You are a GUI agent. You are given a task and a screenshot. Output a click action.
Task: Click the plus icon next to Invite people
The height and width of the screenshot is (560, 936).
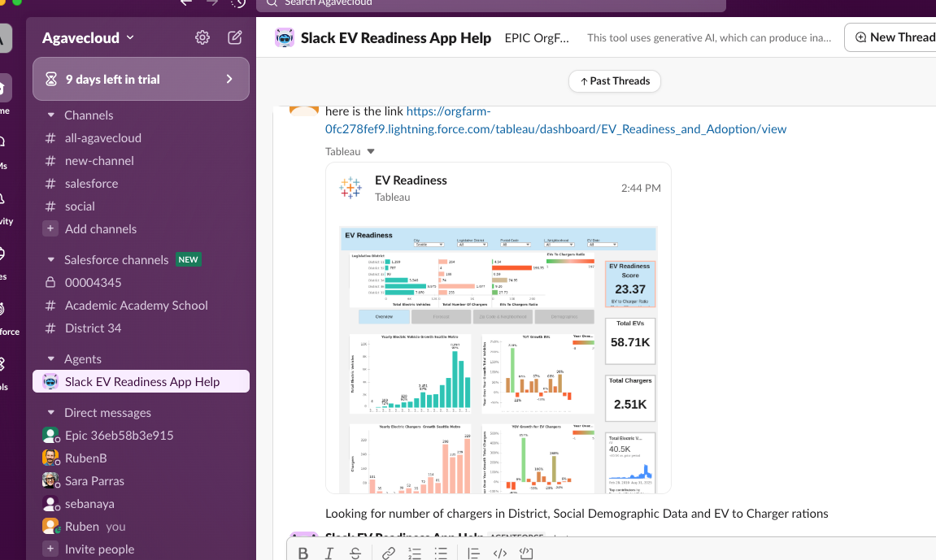[50, 549]
